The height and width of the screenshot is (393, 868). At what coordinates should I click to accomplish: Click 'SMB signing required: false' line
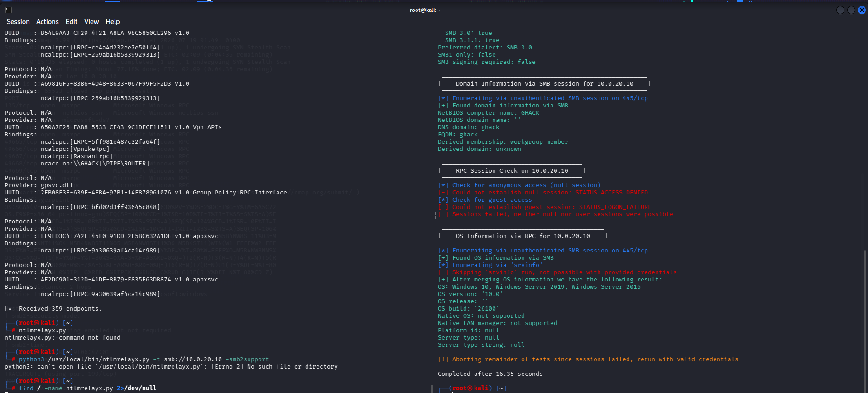[x=487, y=62]
